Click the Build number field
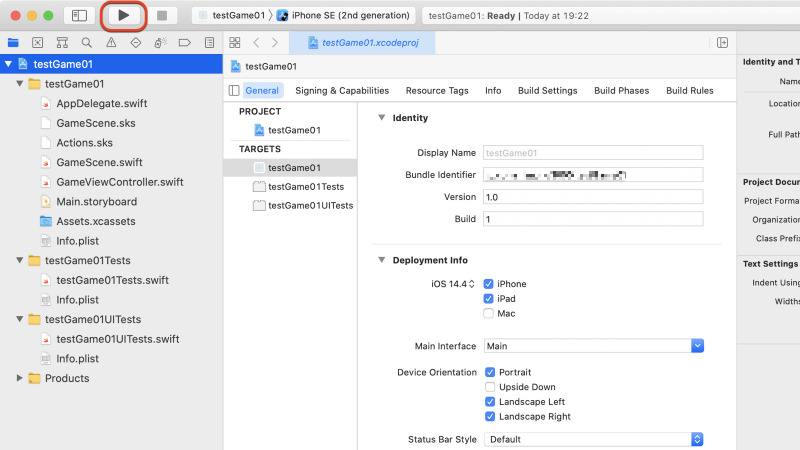Image resolution: width=800 pixels, height=450 pixels. pyautogui.click(x=593, y=219)
